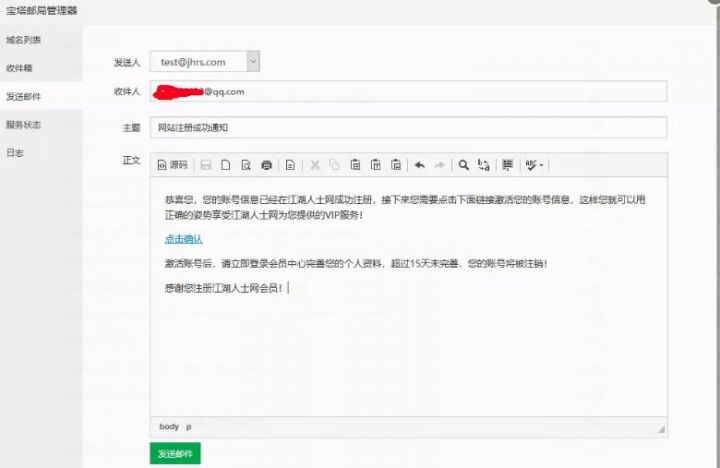Open 日志 in the sidebar
Screen dimensions: 720x468
click(15, 153)
